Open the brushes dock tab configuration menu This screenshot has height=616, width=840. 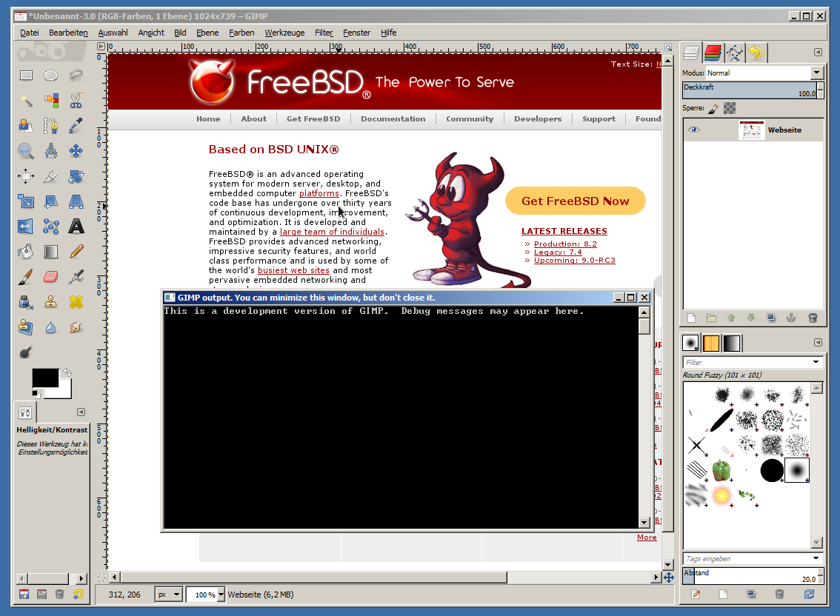818,342
